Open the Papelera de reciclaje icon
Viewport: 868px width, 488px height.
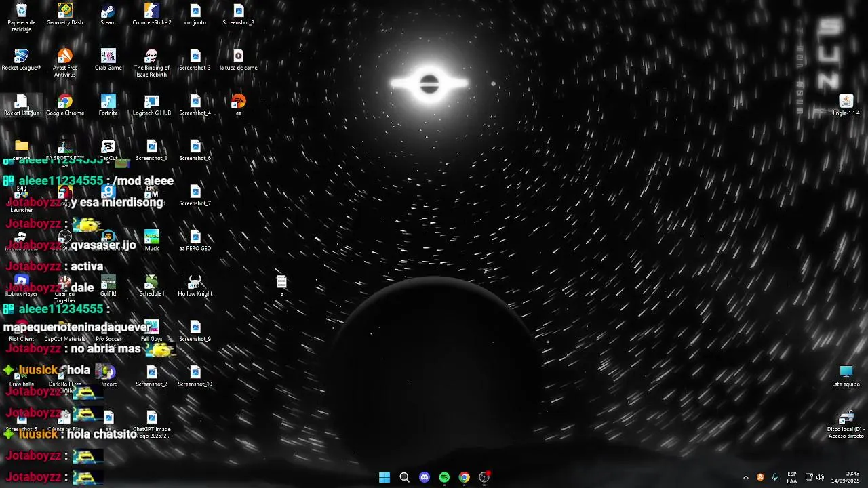[22, 18]
